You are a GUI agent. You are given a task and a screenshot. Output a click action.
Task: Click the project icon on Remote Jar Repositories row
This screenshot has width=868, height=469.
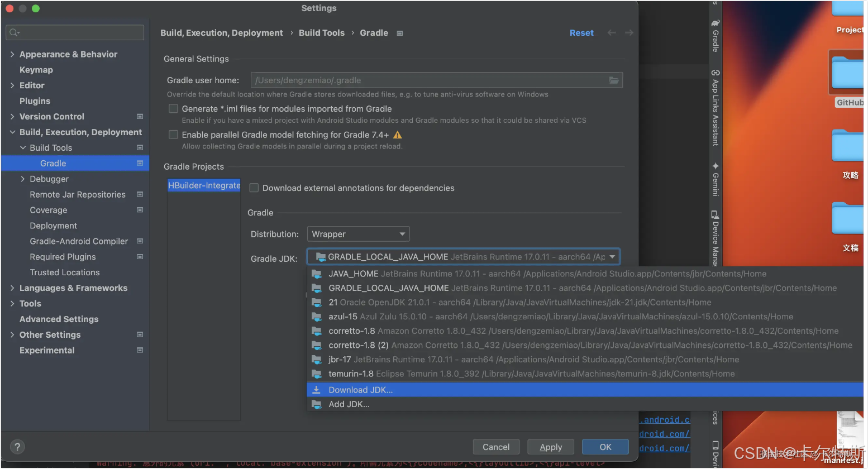point(140,195)
